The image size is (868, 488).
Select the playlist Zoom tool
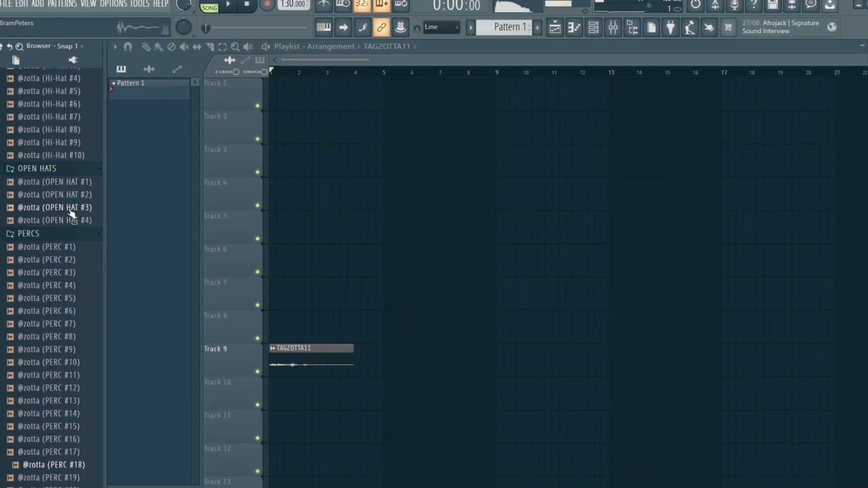click(235, 47)
